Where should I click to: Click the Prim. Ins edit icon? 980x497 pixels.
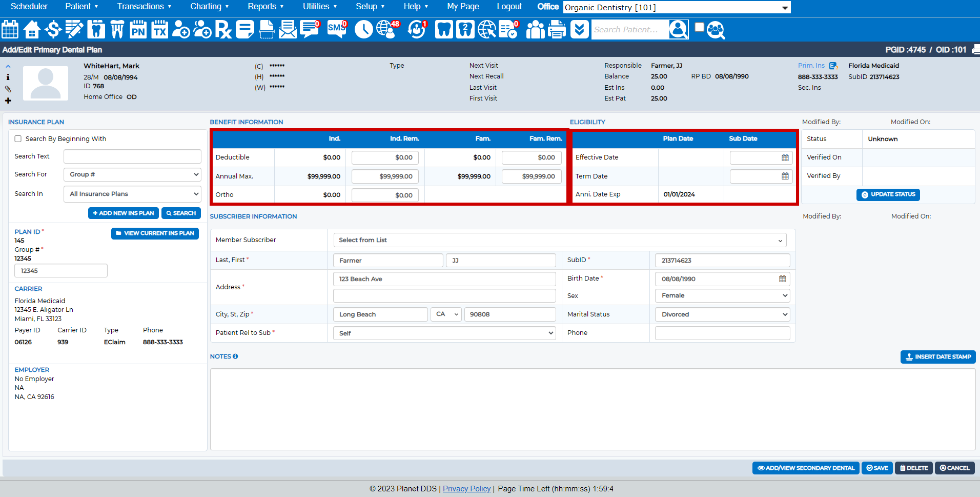point(833,66)
